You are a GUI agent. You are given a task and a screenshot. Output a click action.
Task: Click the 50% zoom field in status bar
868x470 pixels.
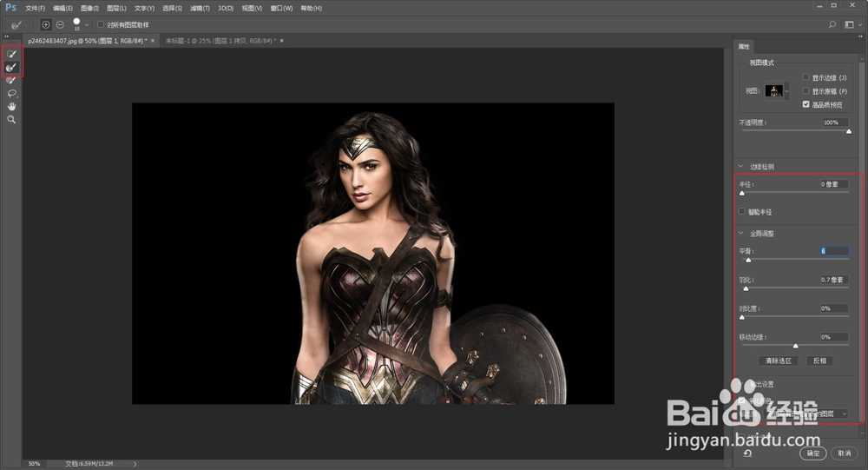click(35, 463)
